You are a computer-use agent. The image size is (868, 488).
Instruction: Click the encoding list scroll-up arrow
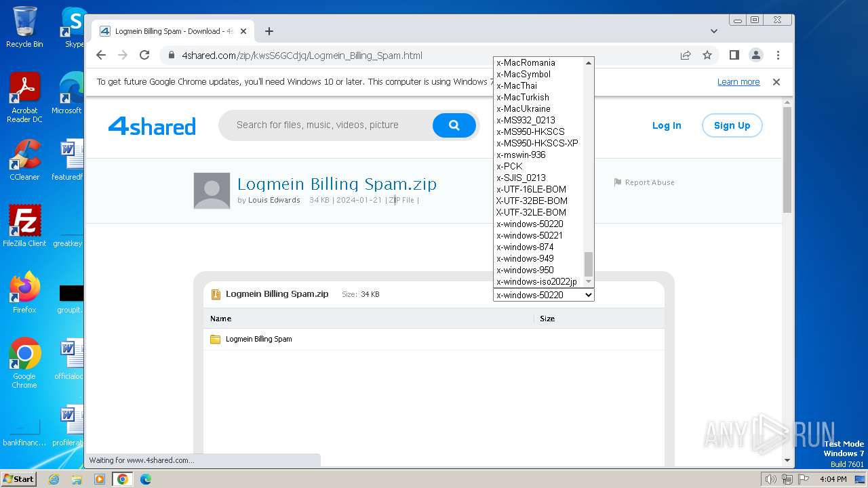[589, 62]
